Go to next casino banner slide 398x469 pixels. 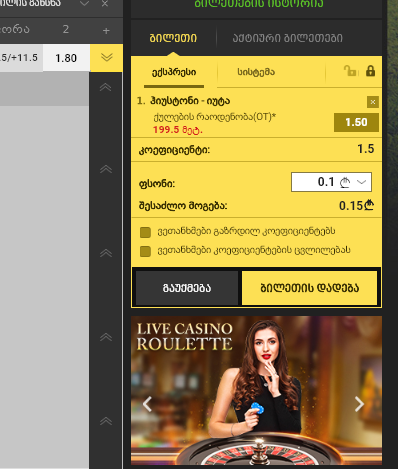(x=359, y=404)
